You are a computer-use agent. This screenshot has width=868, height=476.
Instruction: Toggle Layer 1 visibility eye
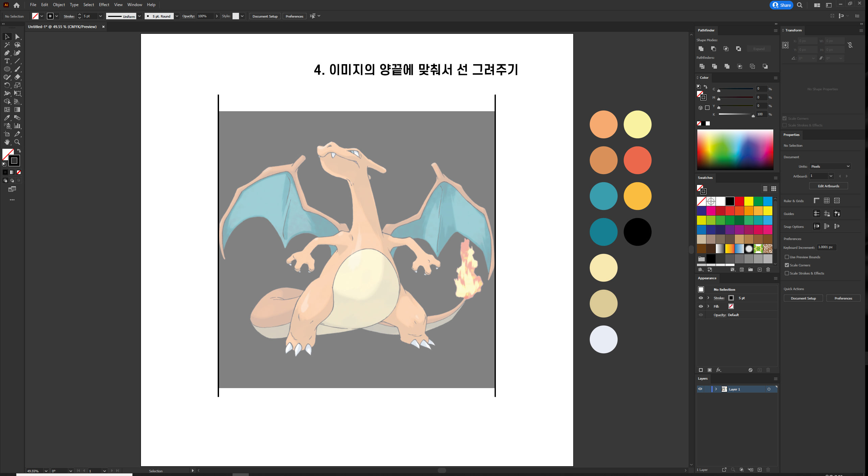(x=700, y=389)
